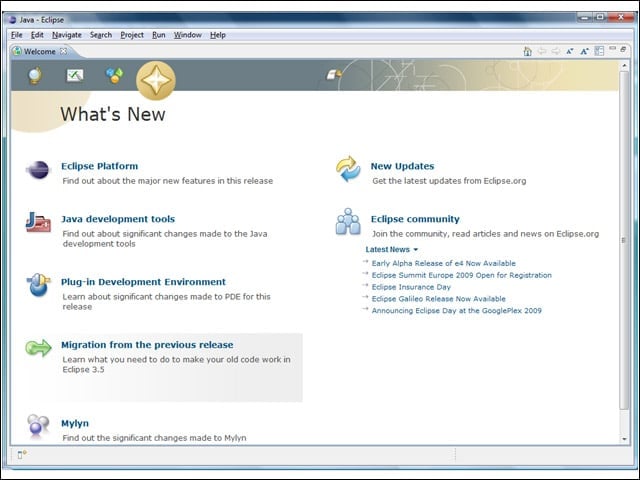Viewport: 640px width, 480px height.
Task: Click the scrollbar down arrow on Welcome page
Action: [624, 439]
